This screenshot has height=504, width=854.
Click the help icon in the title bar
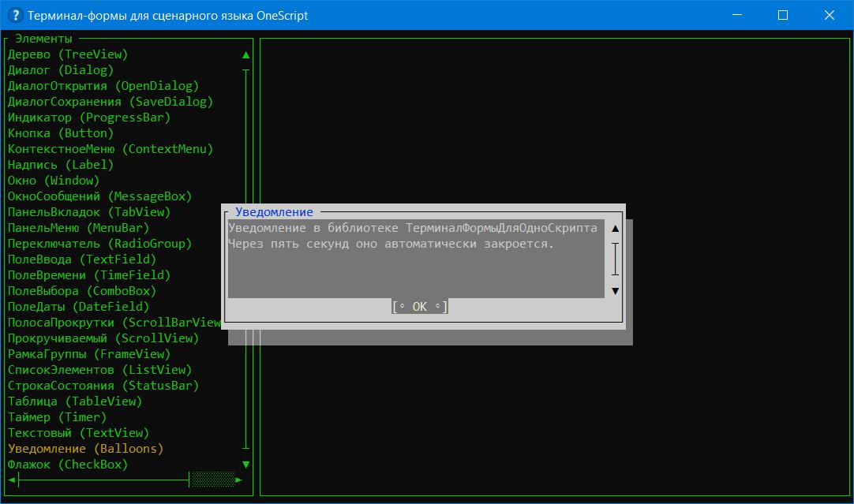(x=14, y=15)
